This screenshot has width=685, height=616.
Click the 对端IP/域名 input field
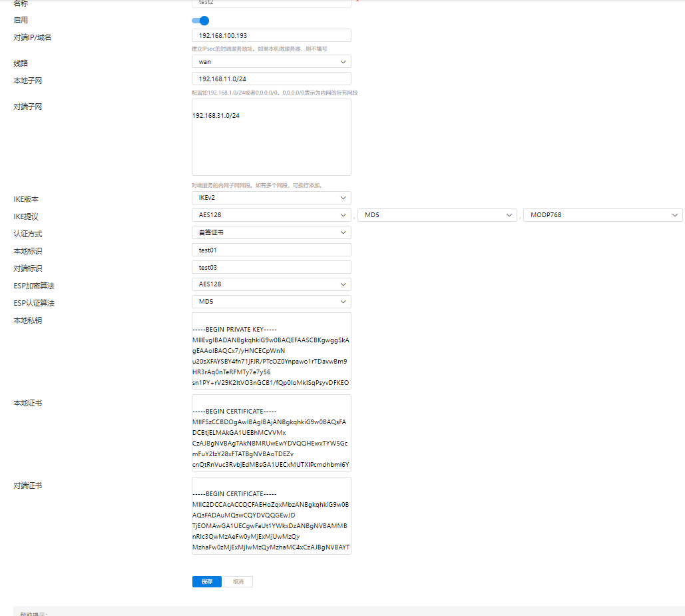point(271,36)
